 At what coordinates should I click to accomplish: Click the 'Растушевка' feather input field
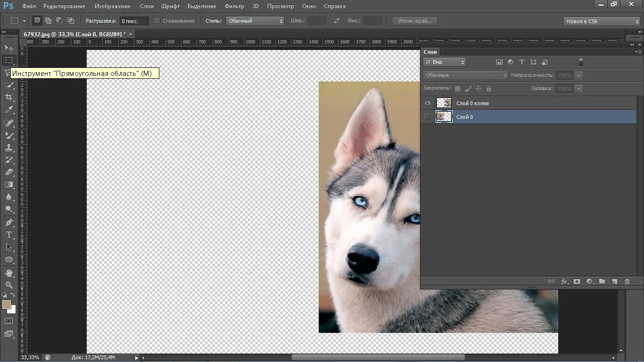pos(134,21)
